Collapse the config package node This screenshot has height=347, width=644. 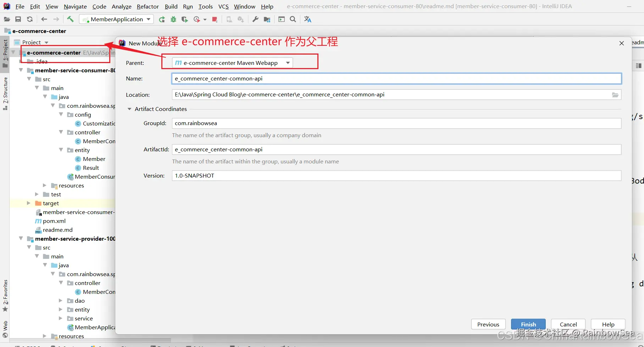61,114
